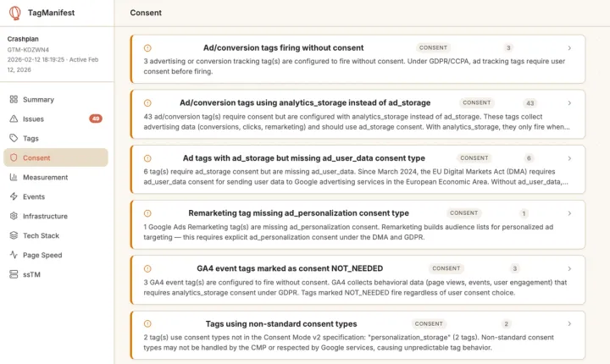Image resolution: width=610 pixels, height=364 pixels.
Task: Click warning icon beside analytics_storage instead of ad_storage issue
Action: tap(147, 103)
